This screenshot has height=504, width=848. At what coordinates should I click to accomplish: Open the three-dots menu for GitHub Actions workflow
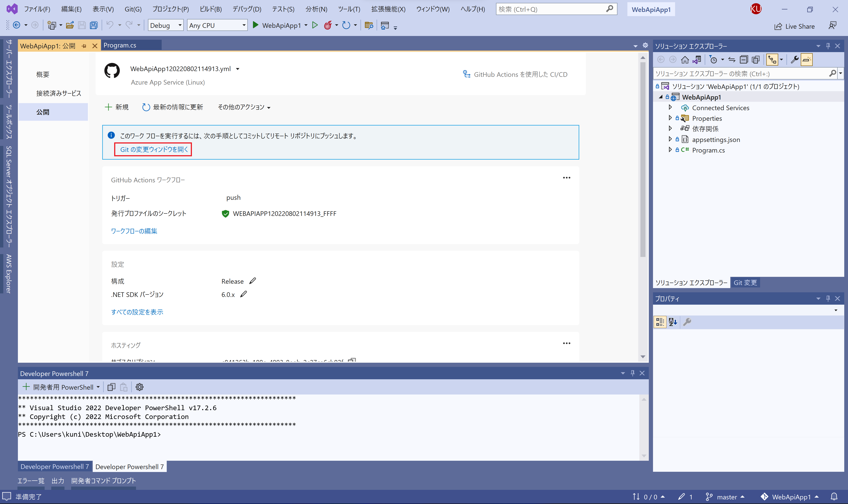pos(567,178)
